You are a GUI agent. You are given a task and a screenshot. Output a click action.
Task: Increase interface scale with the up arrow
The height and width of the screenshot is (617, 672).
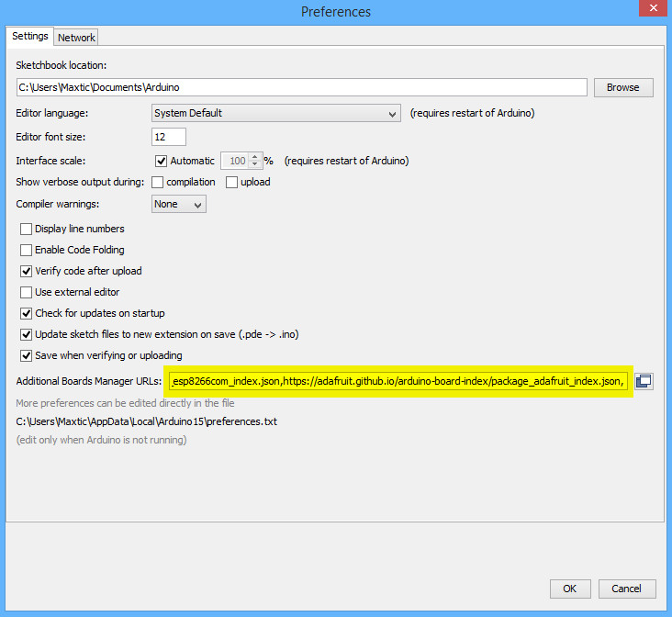point(255,156)
